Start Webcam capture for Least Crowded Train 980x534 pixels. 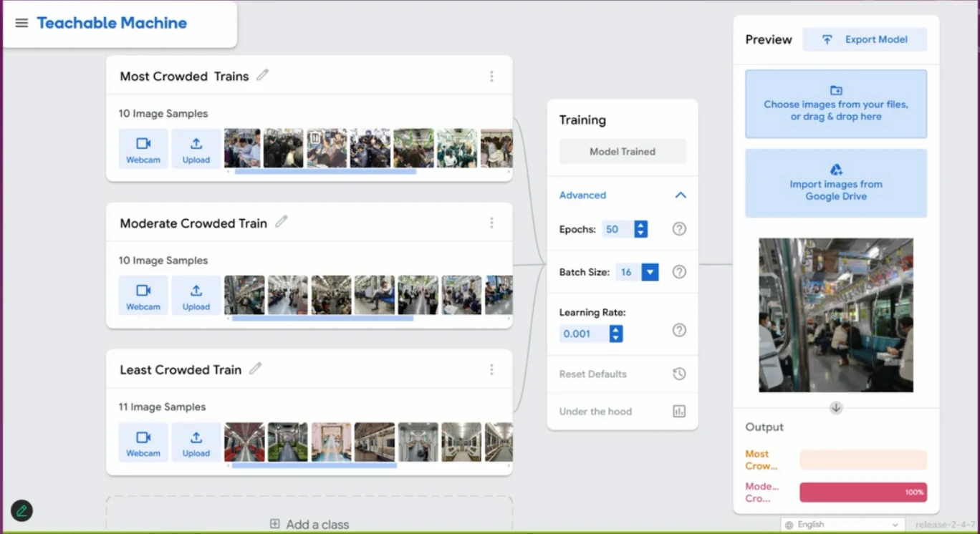[143, 442]
